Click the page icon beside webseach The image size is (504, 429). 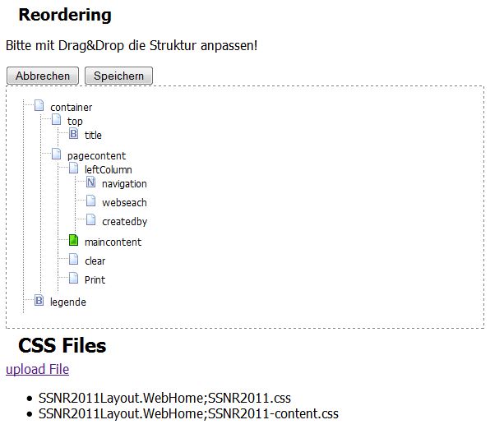point(91,201)
